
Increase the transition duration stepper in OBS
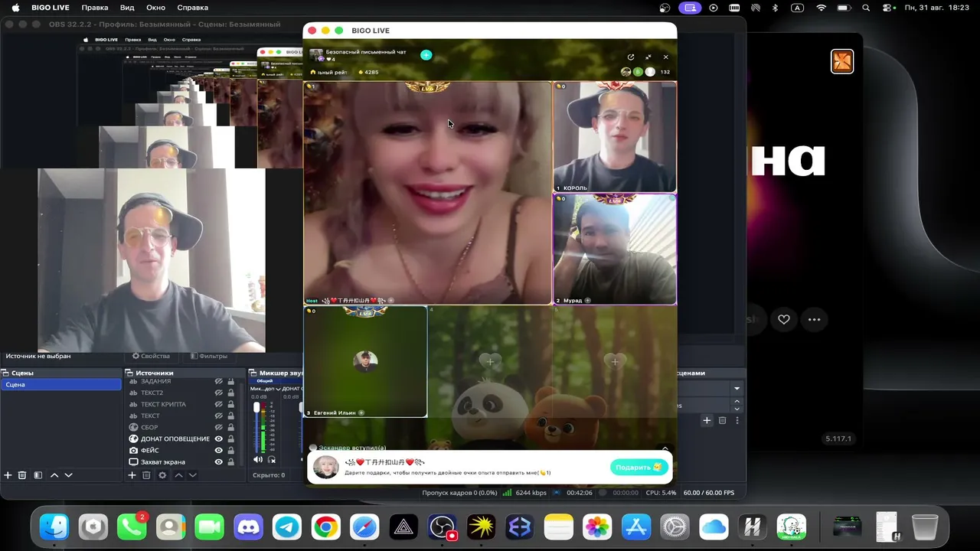click(737, 401)
